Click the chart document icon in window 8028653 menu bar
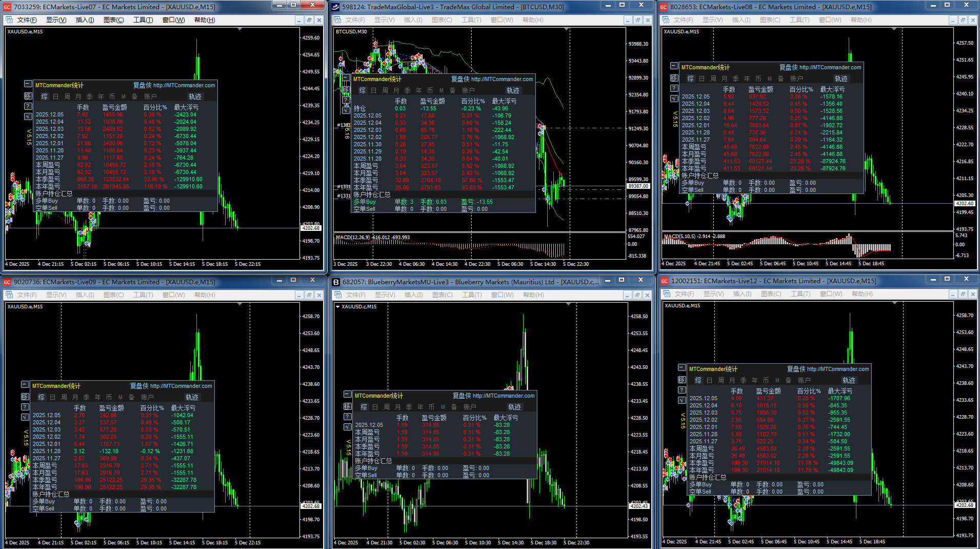Screen dimensions: 980x549 [x=666, y=20]
